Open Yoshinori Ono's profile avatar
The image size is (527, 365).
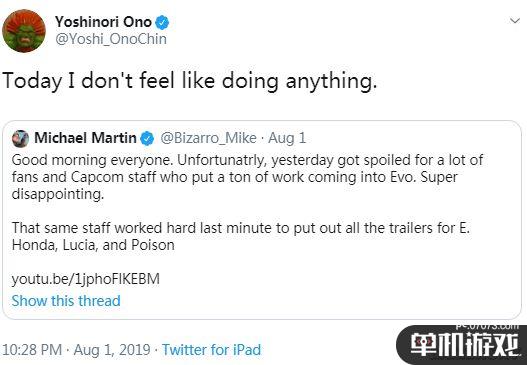(24, 31)
